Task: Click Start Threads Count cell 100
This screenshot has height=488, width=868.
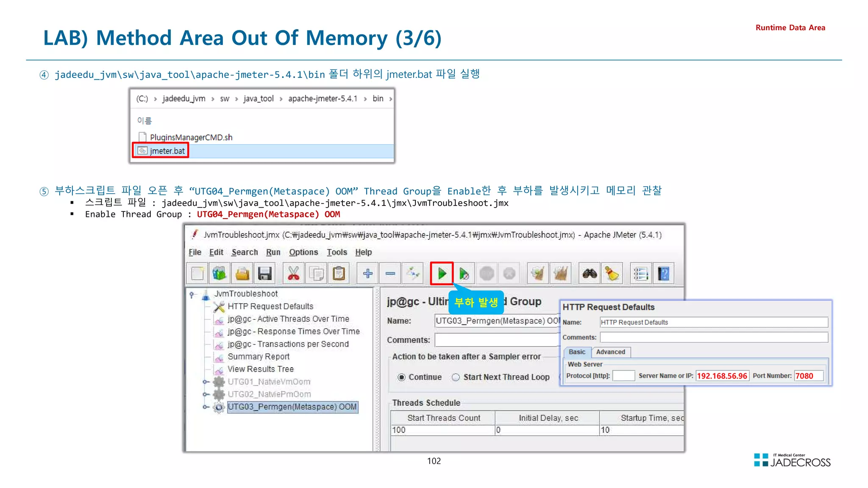Action: (442, 430)
